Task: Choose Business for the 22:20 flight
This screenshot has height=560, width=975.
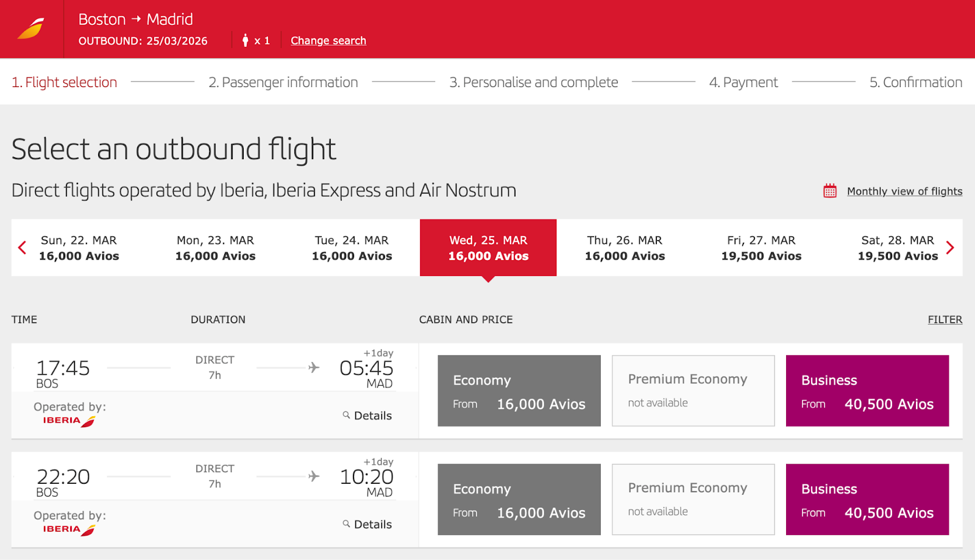Action: pyautogui.click(x=867, y=500)
